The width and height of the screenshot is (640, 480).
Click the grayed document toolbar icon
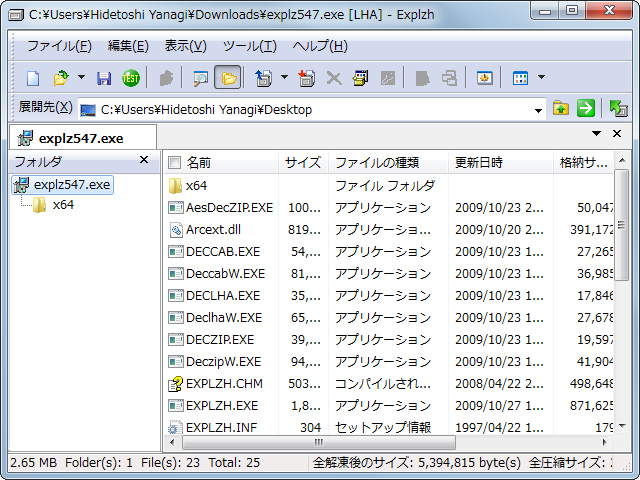pyautogui.click(x=422, y=78)
